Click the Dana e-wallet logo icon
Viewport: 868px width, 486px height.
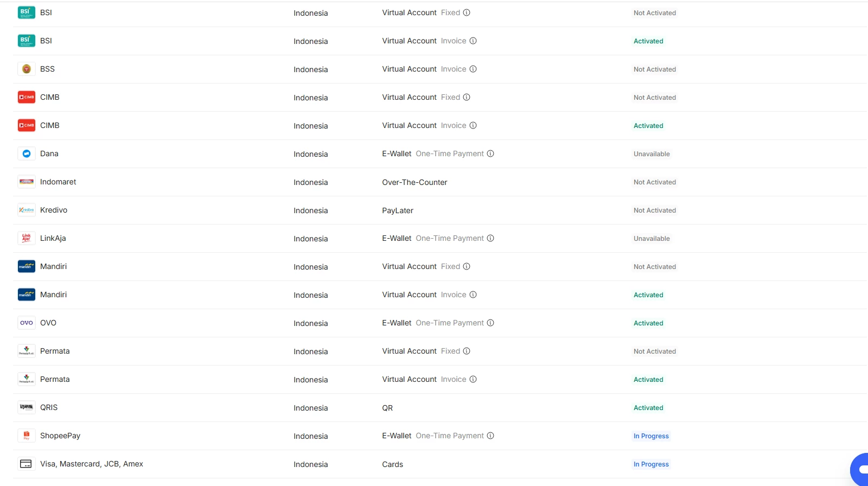point(26,154)
